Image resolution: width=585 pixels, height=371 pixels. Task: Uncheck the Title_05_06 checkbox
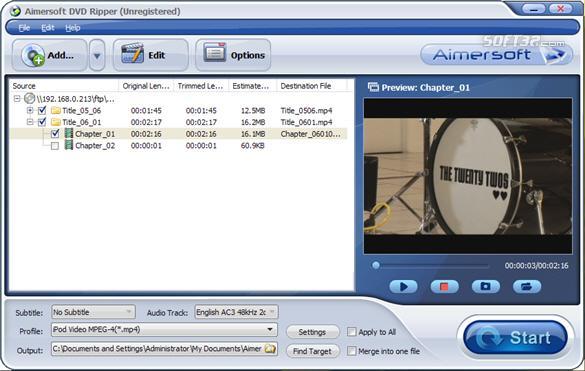tap(42, 110)
